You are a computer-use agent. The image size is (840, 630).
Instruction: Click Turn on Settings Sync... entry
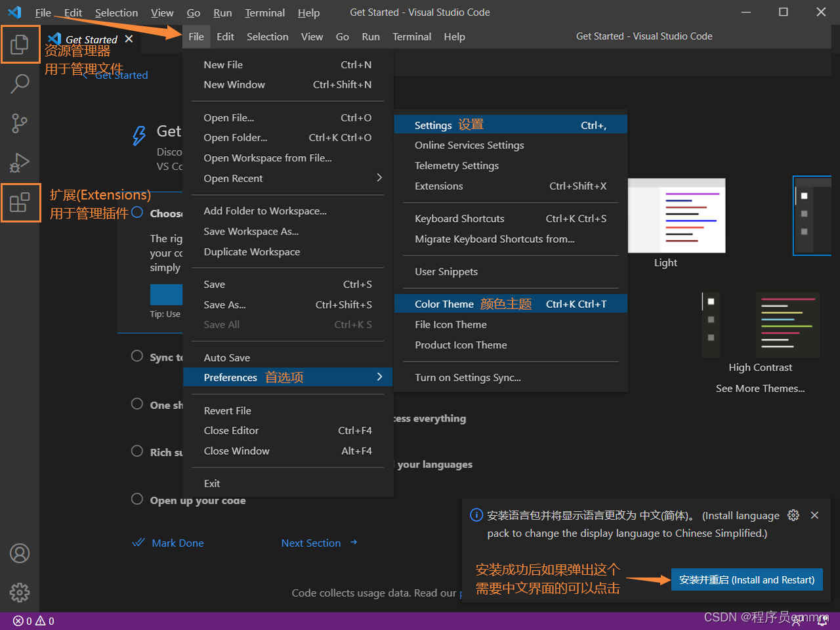click(x=511, y=377)
